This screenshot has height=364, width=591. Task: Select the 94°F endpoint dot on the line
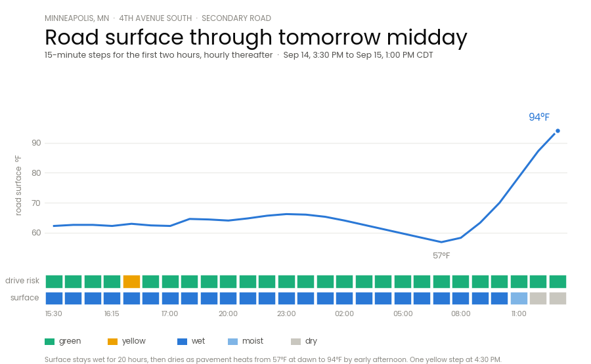[x=558, y=131]
